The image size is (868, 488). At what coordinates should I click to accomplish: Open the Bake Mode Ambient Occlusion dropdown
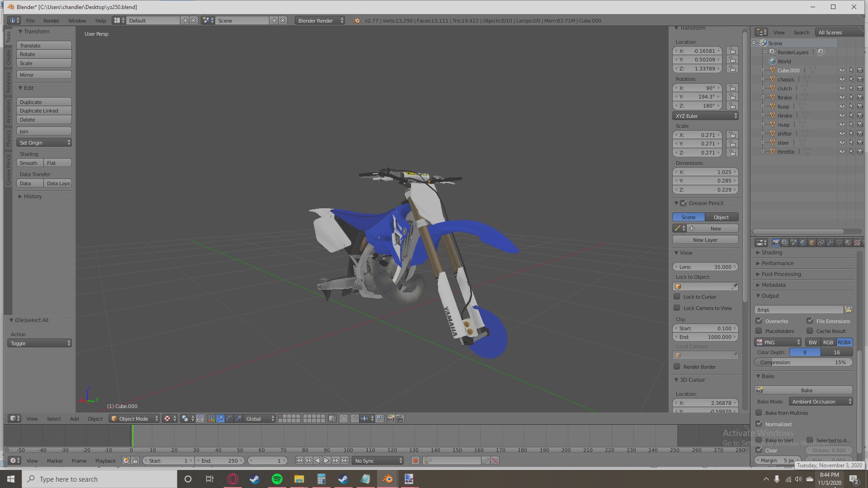pyautogui.click(x=821, y=402)
